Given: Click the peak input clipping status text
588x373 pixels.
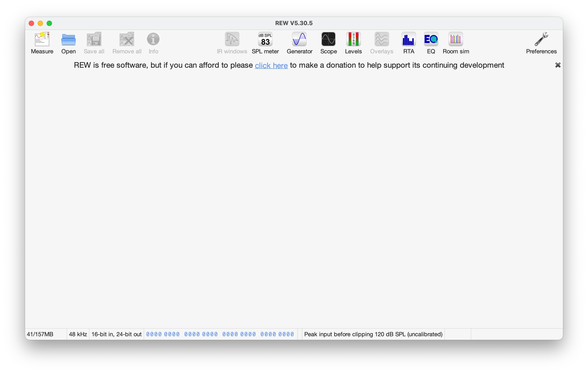Looking at the screenshot, I should coord(373,334).
